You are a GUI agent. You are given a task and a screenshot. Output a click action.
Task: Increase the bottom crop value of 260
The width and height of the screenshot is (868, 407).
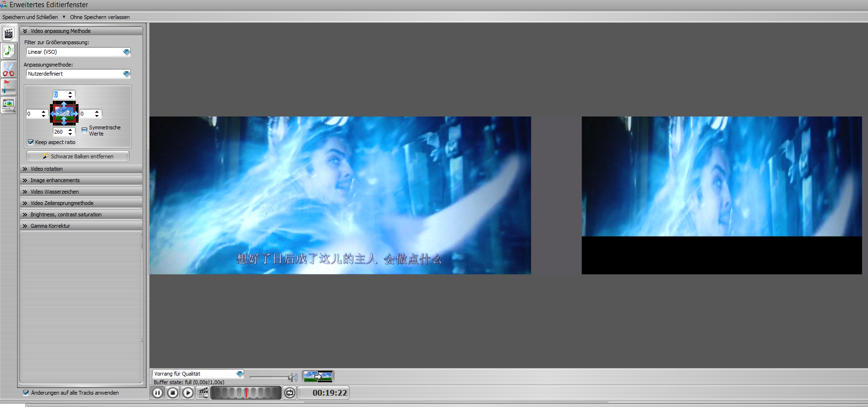(70, 130)
